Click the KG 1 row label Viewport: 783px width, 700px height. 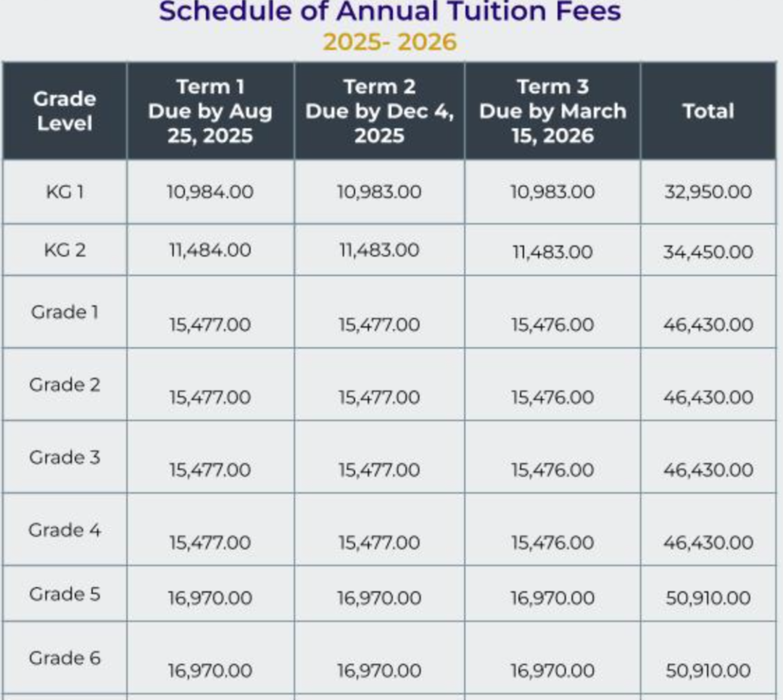(65, 192)
